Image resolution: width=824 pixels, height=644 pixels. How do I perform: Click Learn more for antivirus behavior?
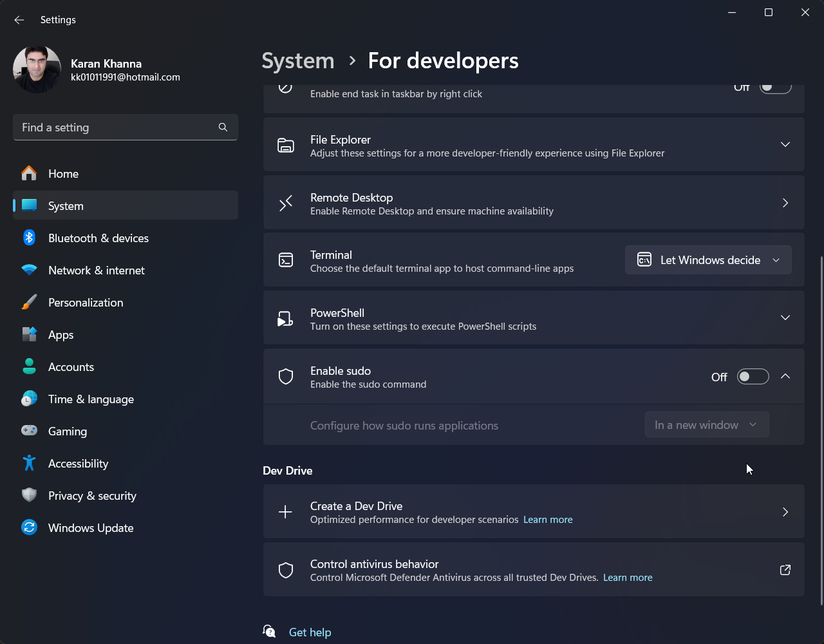(628, 578)
